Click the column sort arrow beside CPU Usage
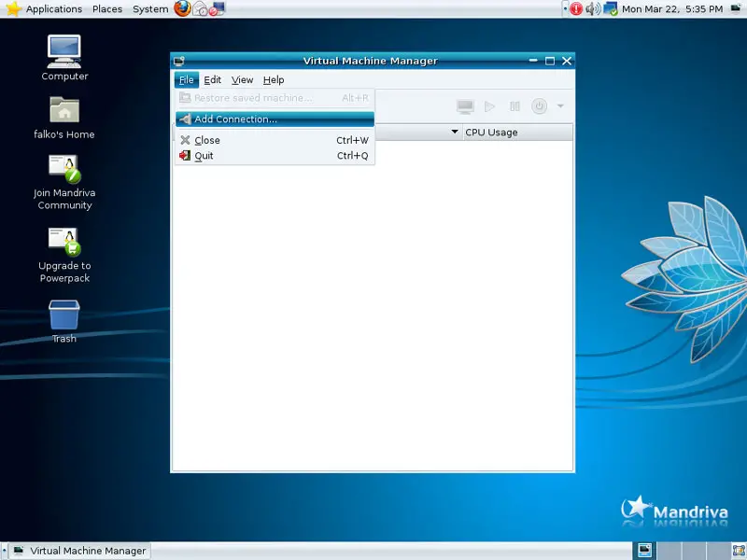This screenshot has width=747, height=560. pyautogui.click(x=455, y=132)
